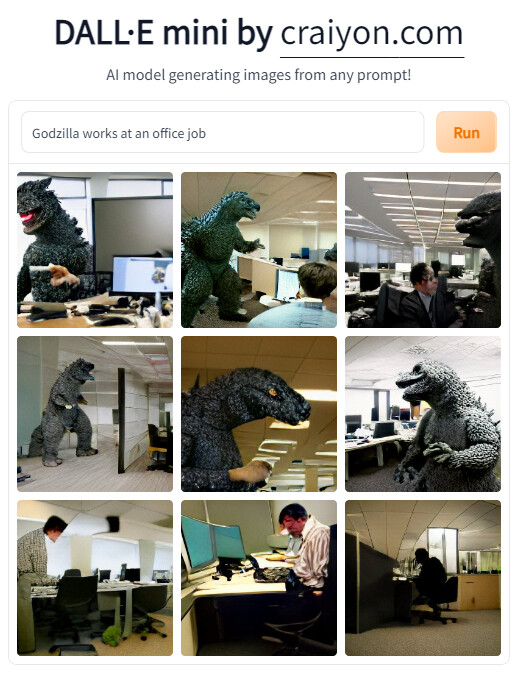This screenshot has height=673, width=518.
Task: Select image of Godzilla walking through office hallway
Action: (95, 414)
